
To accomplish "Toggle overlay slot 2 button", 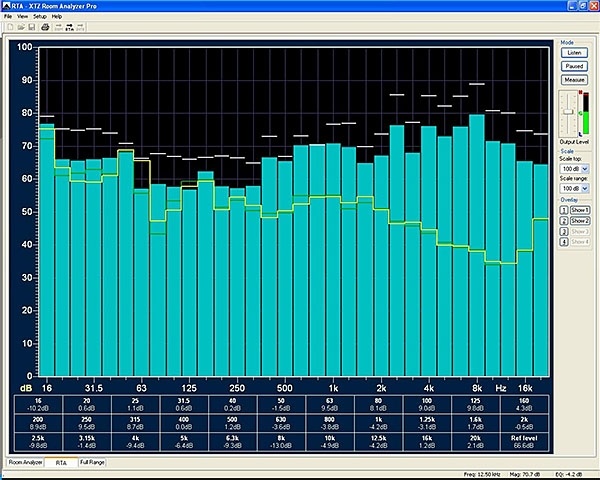I will pyautogui.click(x=562, y=220).
